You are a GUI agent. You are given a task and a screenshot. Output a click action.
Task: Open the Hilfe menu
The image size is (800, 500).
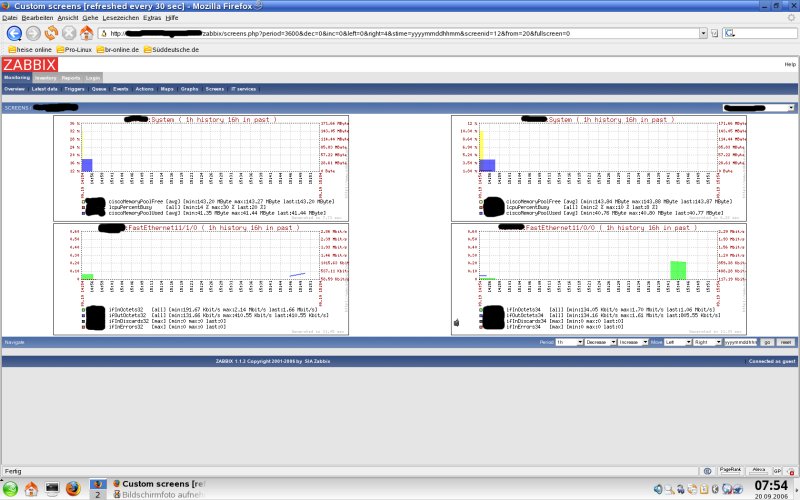point(172,18)
